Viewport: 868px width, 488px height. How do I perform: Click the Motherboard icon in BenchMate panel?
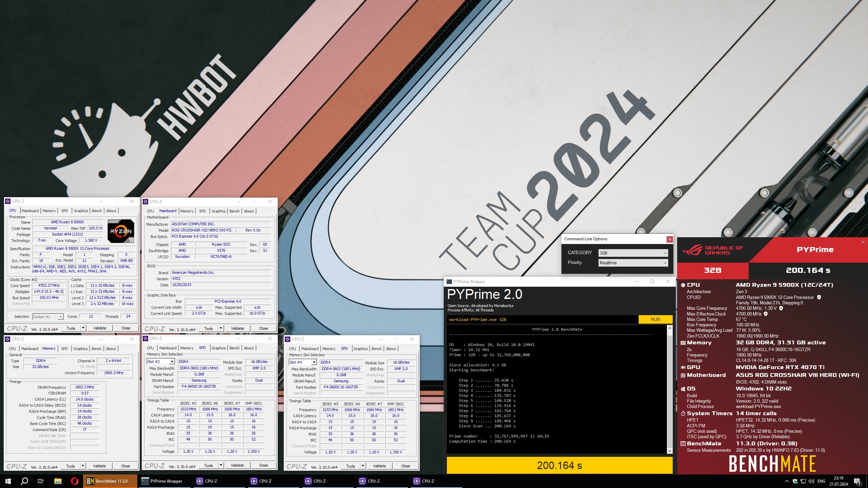coord(683,375)
